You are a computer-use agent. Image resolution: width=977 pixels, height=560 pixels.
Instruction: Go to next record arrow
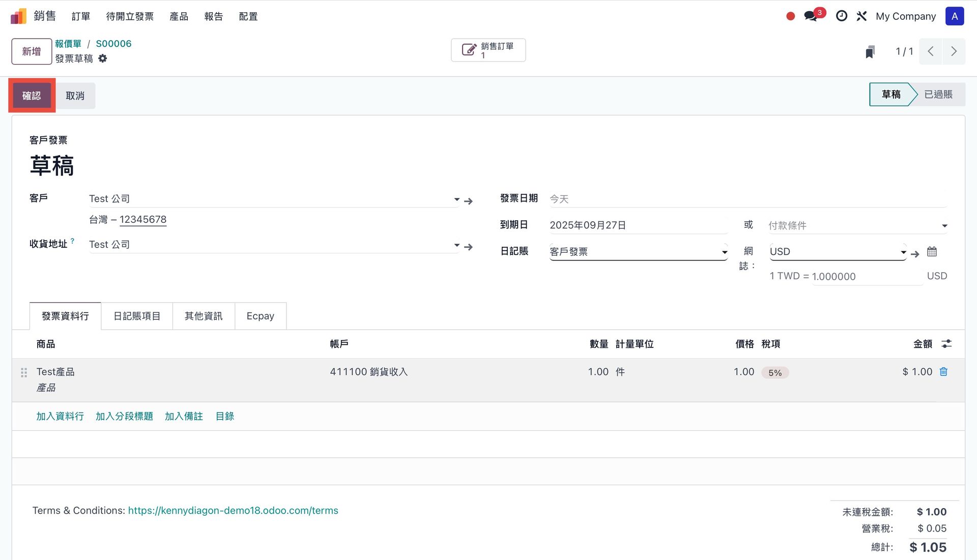point(954,51)
